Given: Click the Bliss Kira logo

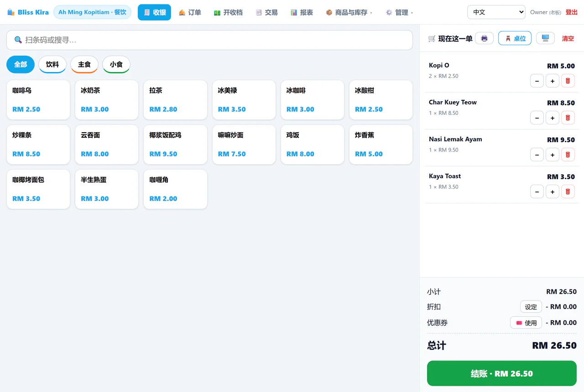Looking at the screenshot, I should [x=28, y=12].
